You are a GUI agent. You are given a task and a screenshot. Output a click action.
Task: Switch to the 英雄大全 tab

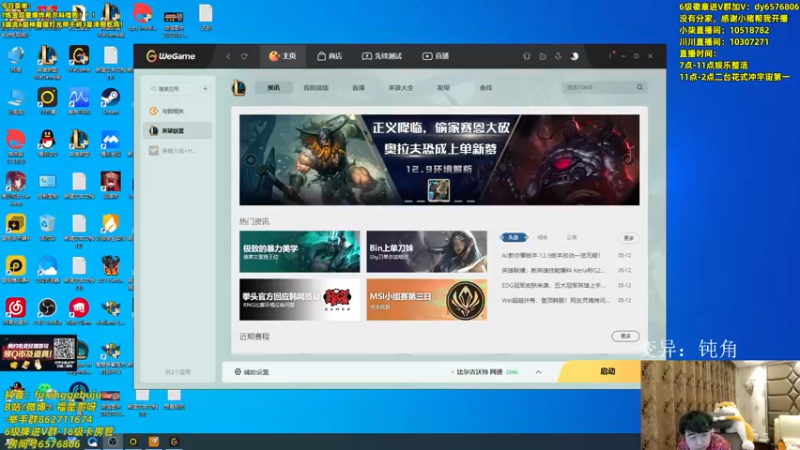point(401,88)
